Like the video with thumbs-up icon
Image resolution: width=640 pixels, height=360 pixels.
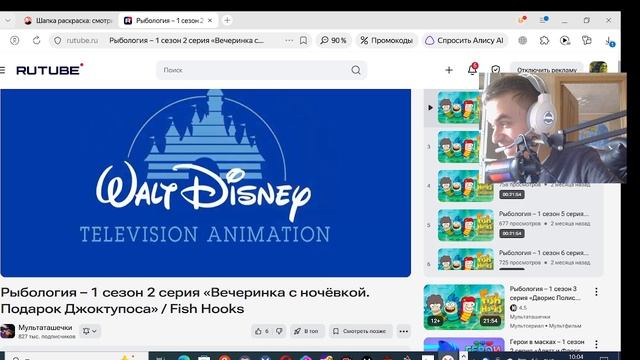point(258,331)
